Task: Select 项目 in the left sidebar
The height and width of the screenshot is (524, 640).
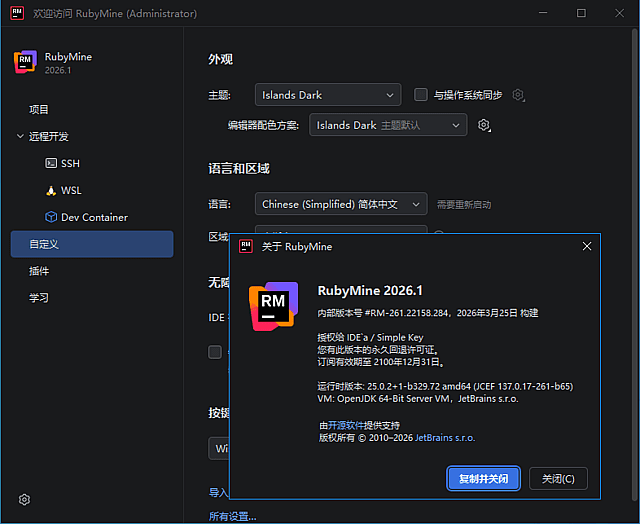Action: point(39,109)
